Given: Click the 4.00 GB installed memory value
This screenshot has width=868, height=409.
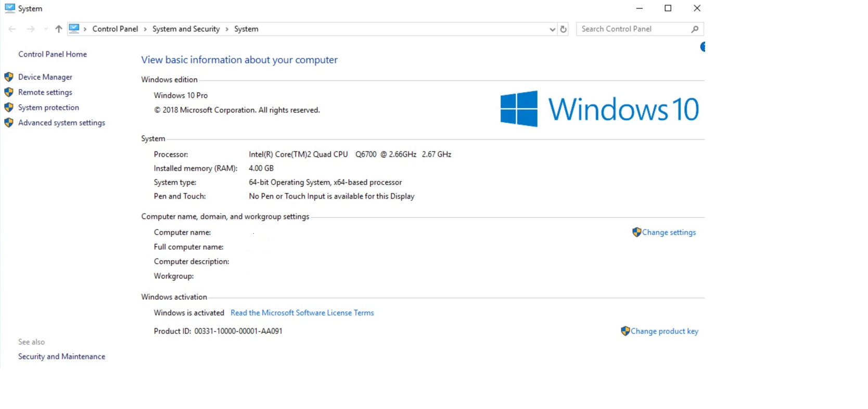Looking at the screenshot, I should point(261,168).
